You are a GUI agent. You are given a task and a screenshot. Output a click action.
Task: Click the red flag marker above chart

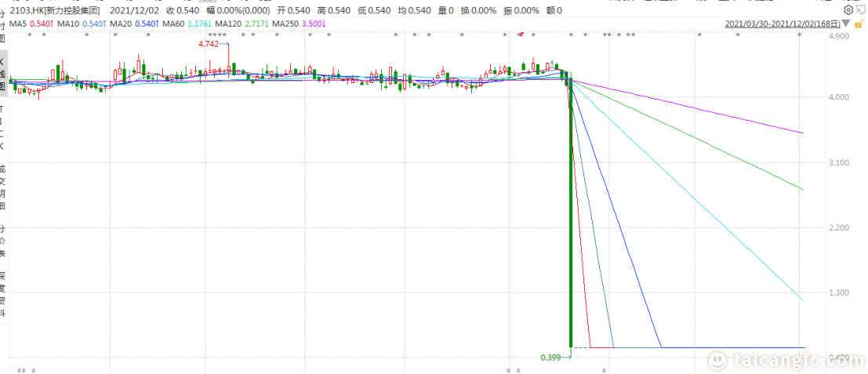pyautogui.click(x=520, y=34)
